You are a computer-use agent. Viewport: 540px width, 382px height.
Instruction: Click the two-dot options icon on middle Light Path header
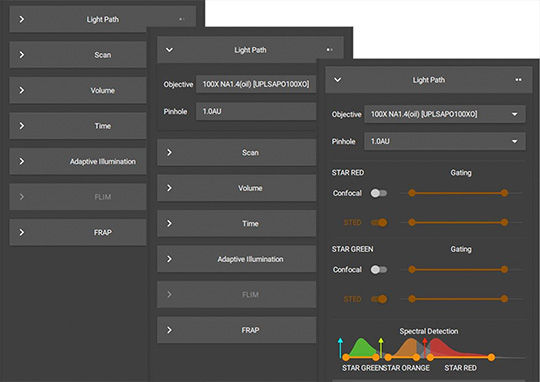pyautogui.click(x=330, y=50)
